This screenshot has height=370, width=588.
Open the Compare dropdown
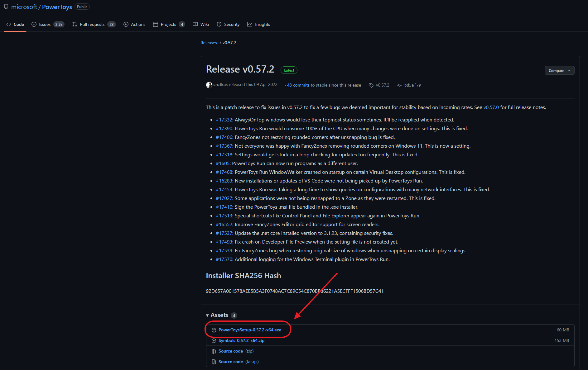pyautogui.click(x=559, y=71)
